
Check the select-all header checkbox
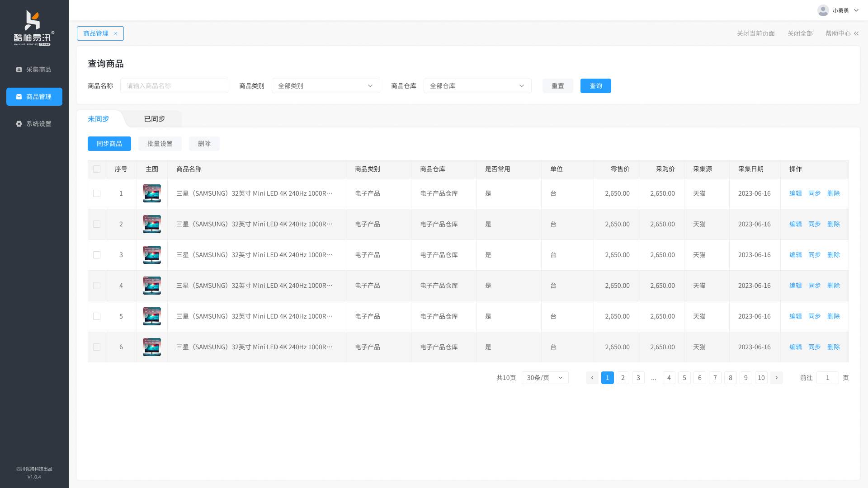point(97,169)
